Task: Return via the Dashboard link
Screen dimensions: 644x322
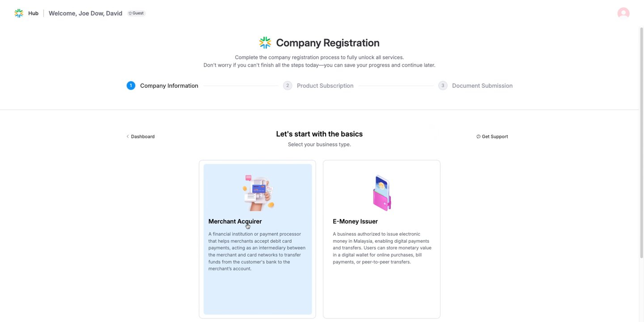Action: (143, 137)
